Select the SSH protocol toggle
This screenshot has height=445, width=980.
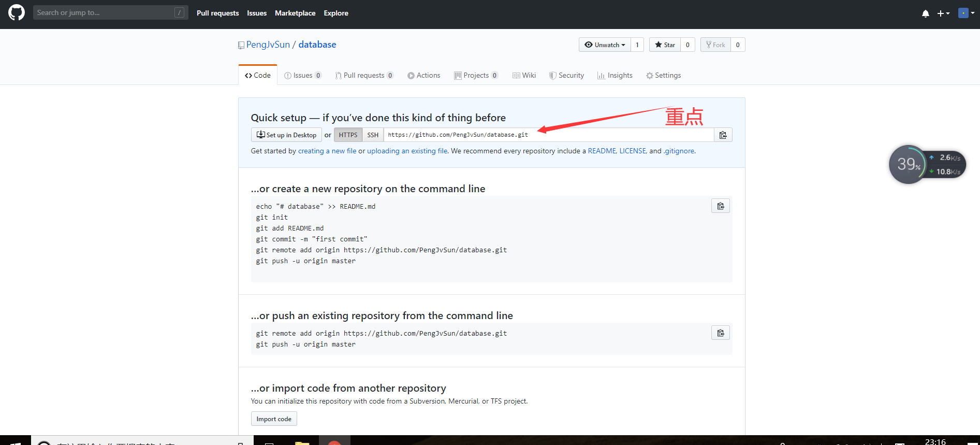pyautogui.click(x=373, y=135)
